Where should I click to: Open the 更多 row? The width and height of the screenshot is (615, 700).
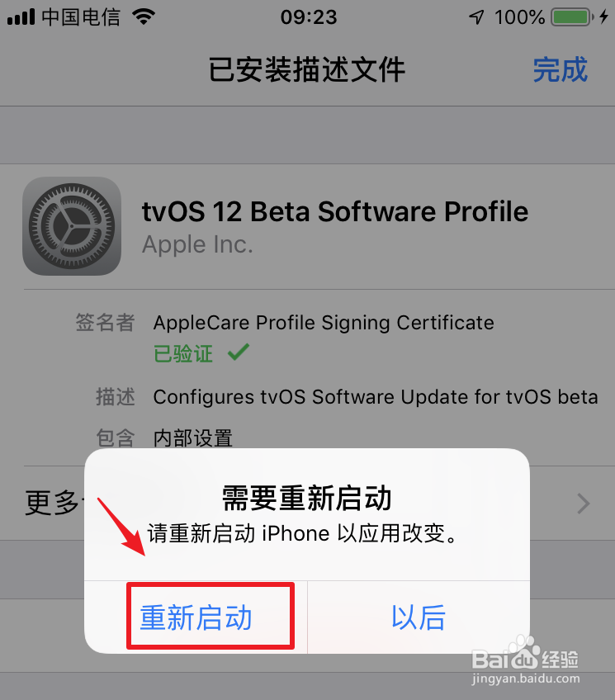[307, 504]
